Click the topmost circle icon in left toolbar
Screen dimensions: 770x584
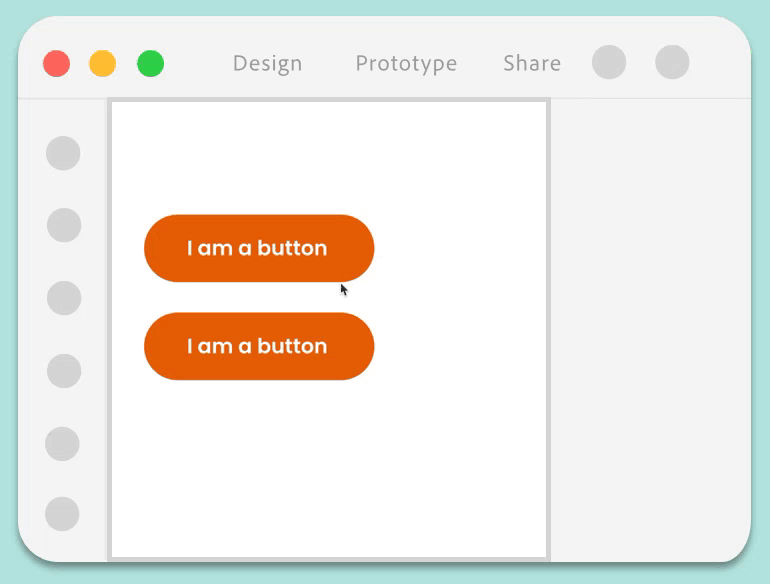point(63,153)
